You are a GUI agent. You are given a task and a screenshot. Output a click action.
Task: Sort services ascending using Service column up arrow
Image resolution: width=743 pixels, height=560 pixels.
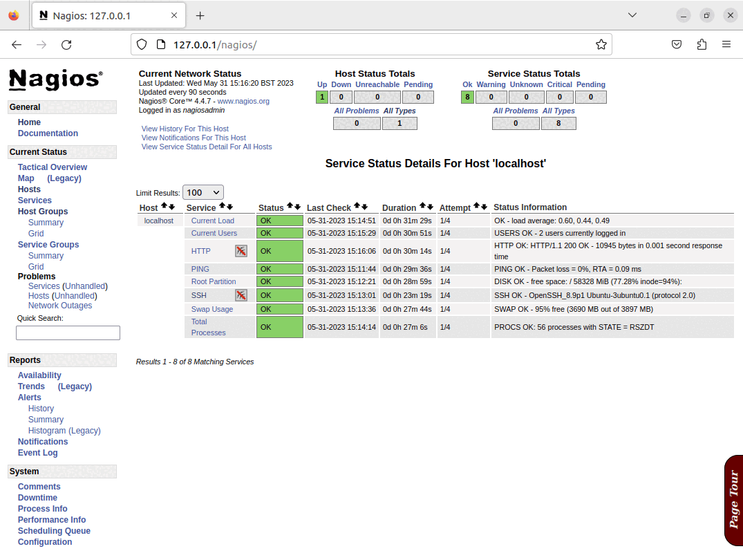223,206
